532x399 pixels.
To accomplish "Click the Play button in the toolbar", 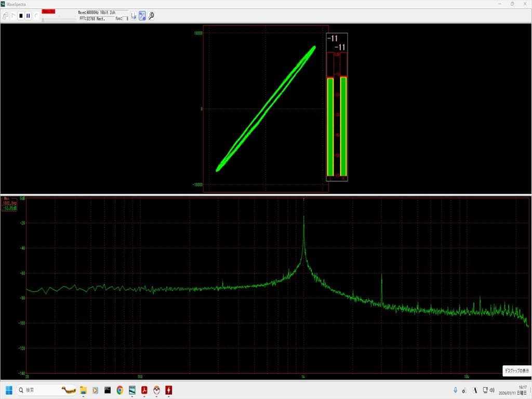I will click(x=14, y=16).
